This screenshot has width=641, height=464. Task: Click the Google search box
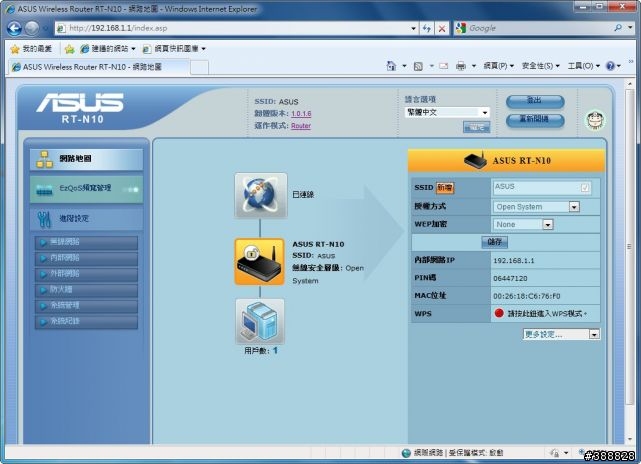pyautogui.click(x=540, y=28)
